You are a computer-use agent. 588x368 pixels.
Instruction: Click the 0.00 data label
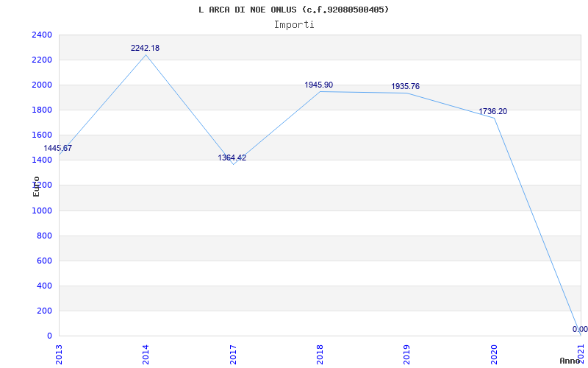(580, 329)
